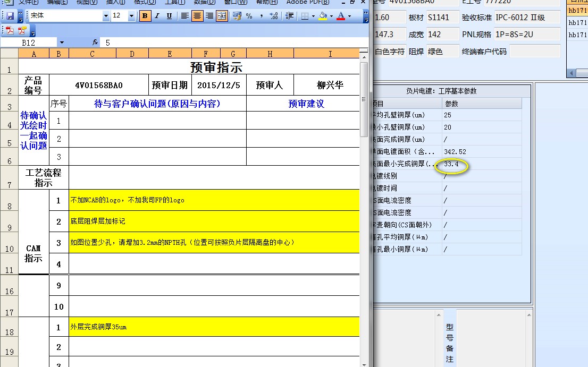
Task: Apply the yellow fill color
Action: (x=323, y=16)
